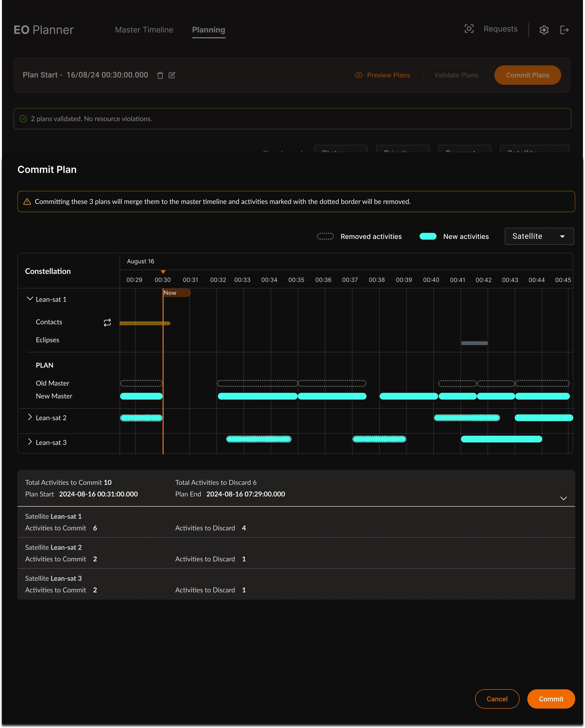Image resolution: width=585 pixels, height=728 pixels.
Task: Open the Satellite grouping dropdown
Action: (x=539, y=236)
